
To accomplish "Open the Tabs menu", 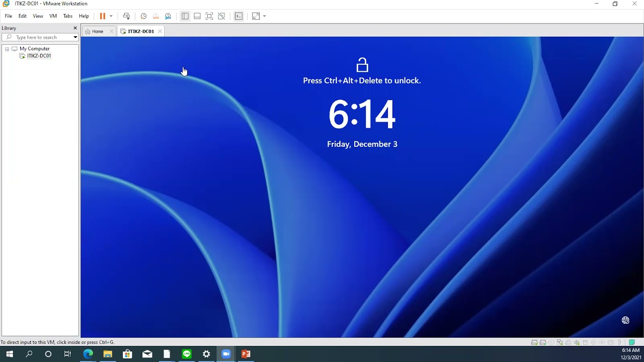I will pyautogui.click(x=68, y=16).
